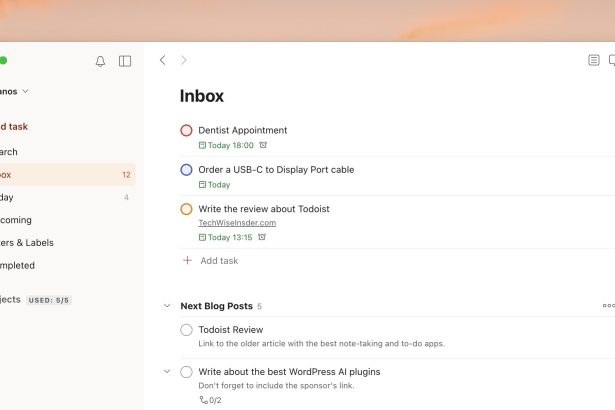615x410 pixels.
Task: Complete the Dentist Appointment task
Action: tap(186, 130)
